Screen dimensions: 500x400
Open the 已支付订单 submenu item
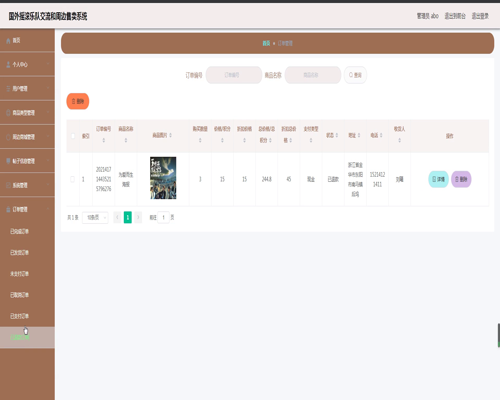(x=19, y=316)
